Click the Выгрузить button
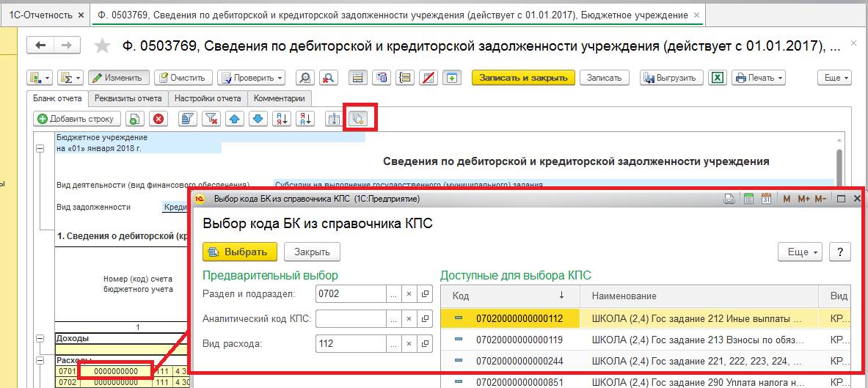Image resolution: width=868 pixels, height=388 pixels. point(671,78)
